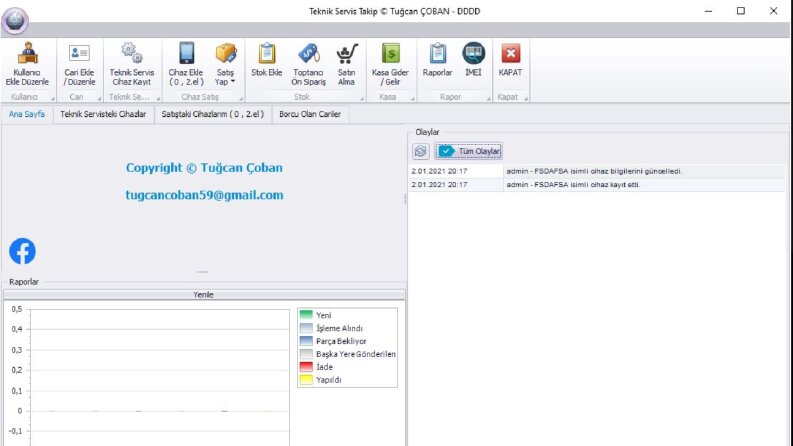Switch to the Ana Sayfa tab

click(x=27, y=114)
